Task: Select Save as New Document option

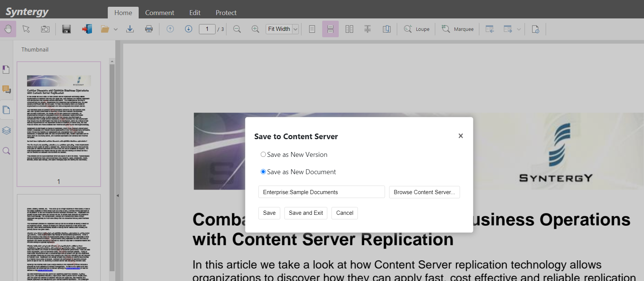Action: pos(263,172)
